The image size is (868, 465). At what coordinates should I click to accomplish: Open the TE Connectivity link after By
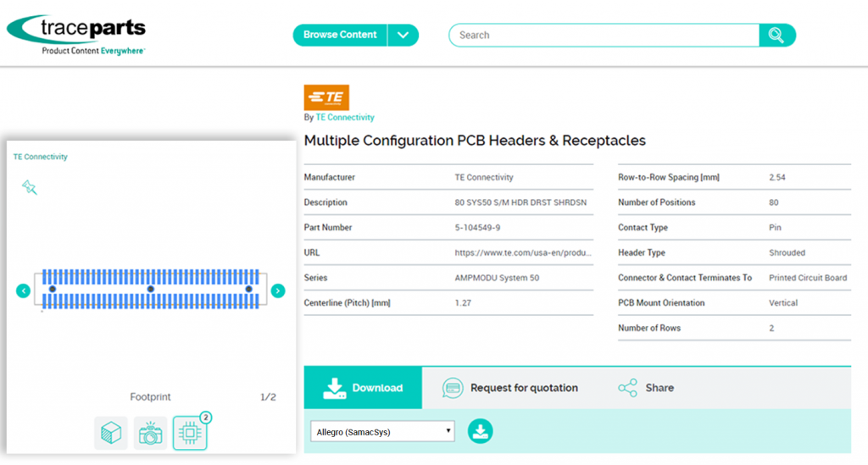pos(345,117)
